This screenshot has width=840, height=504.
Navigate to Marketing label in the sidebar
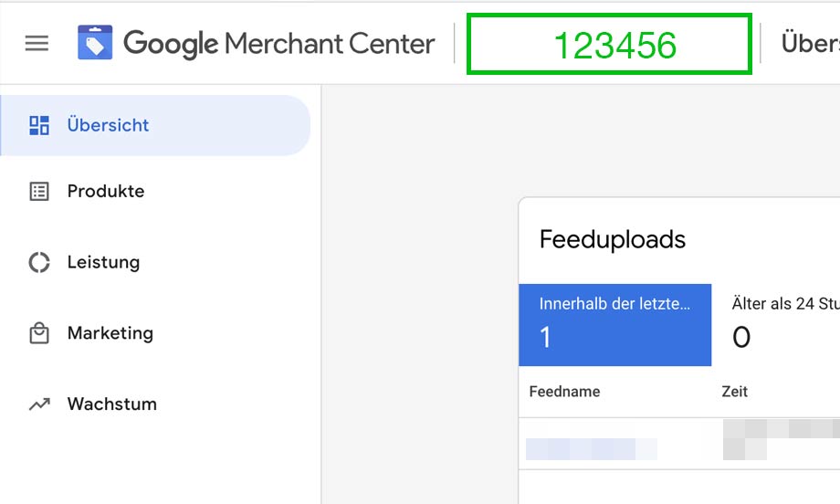[x=110, y=333]
